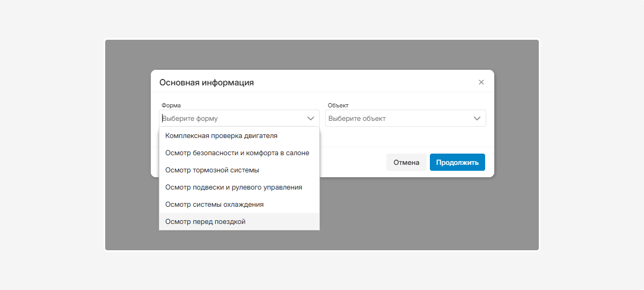Click the Объект field label
This screenshot has height=290, width=644.
[x=338, y=105]
